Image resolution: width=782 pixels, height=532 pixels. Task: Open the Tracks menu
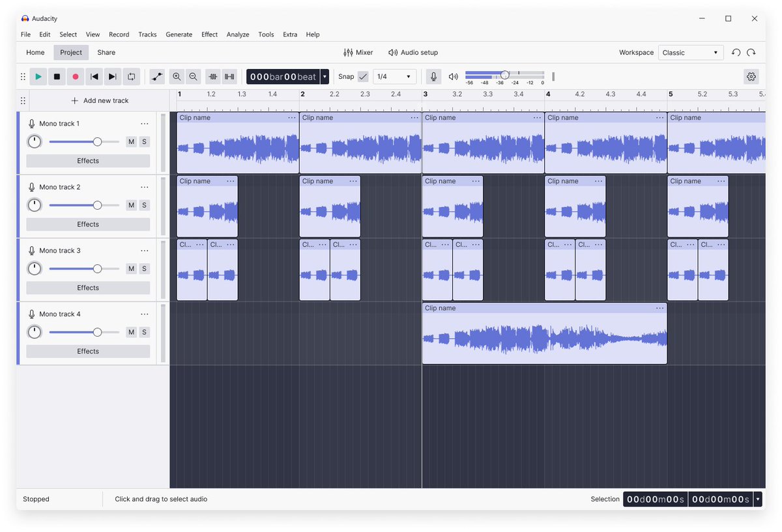[x=147, y=35]
